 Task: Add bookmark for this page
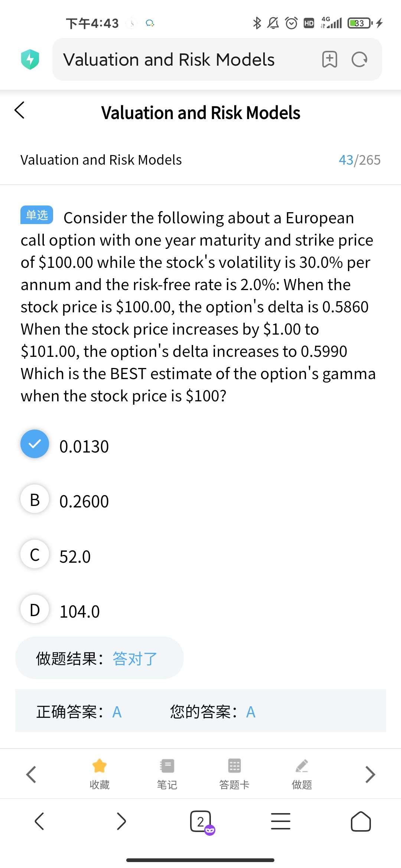click(x=329, y=59)
